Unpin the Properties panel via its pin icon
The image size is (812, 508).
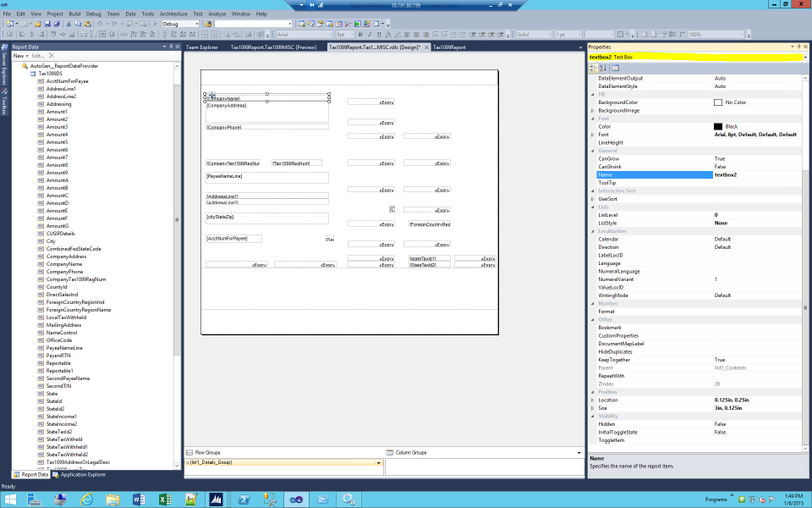tap(799, 46)
